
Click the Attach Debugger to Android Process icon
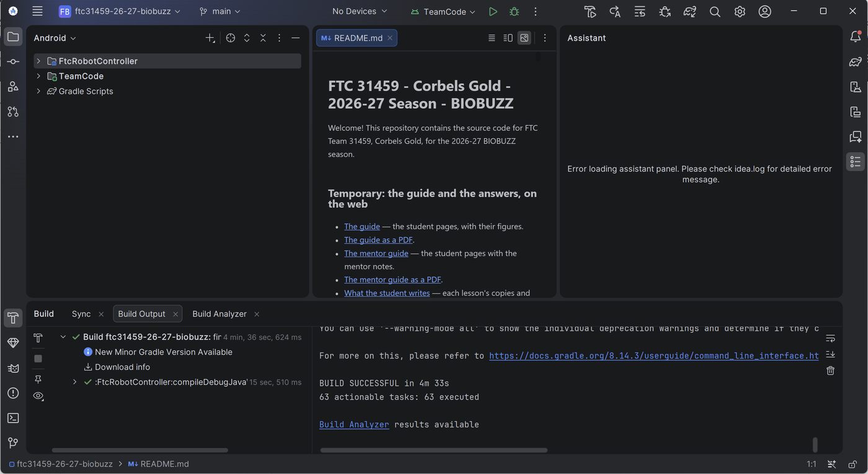[665, 12]
